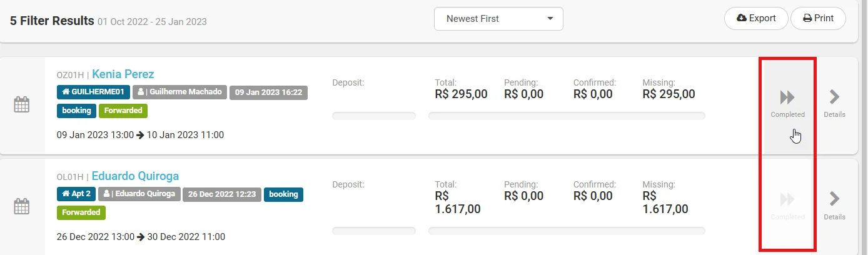Click booking tag on Kenia Perez row
This screenshot has height=255, width=868.
pos(76,111)
